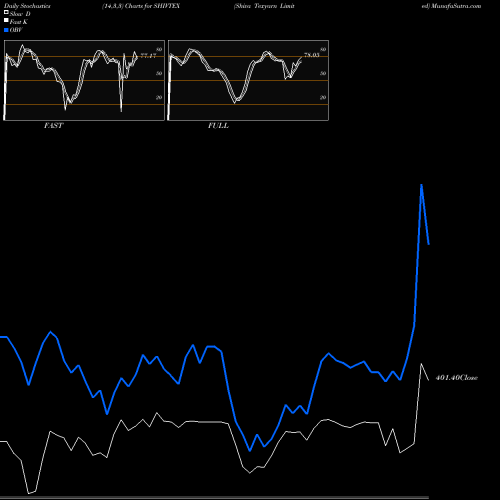Click the FULL label under chart

(x=218, y=126)
